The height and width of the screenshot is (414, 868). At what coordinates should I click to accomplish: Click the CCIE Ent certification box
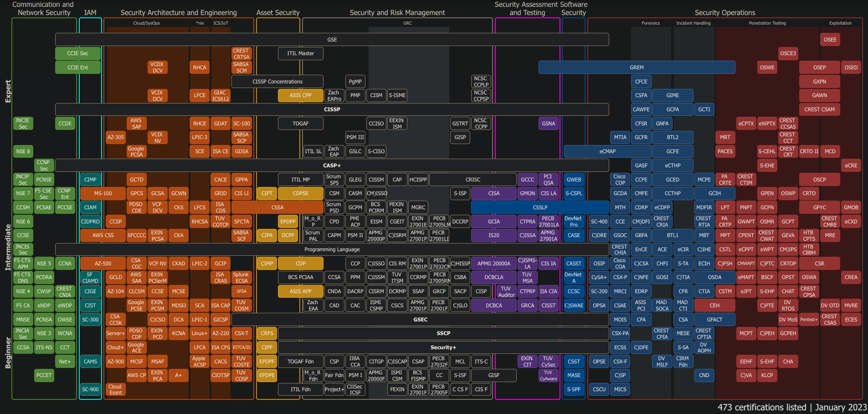(x=78, y=67)
